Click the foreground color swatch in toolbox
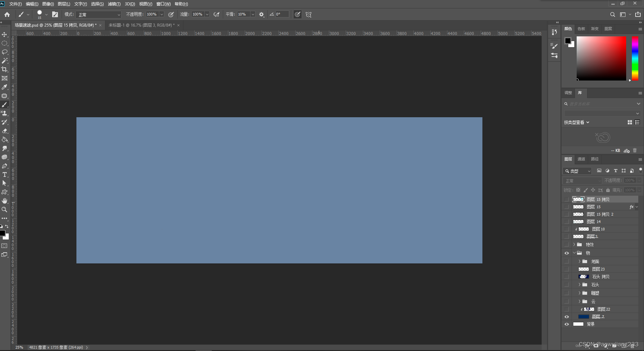Screen dimensions: 644x351 click(x=2, y=233)
